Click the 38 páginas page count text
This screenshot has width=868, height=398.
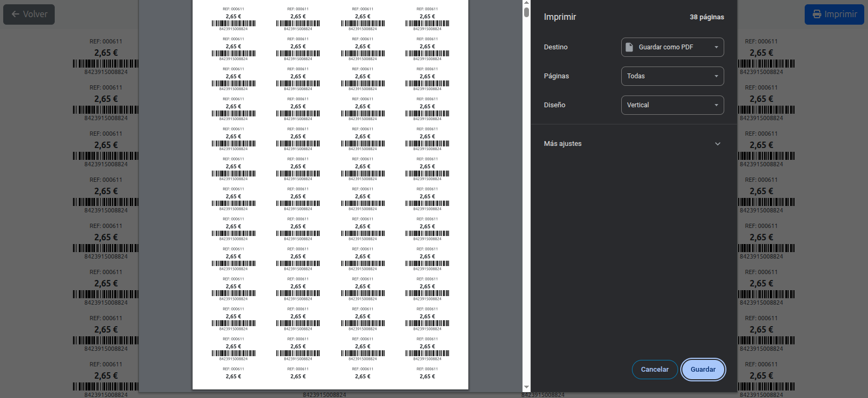707,17
